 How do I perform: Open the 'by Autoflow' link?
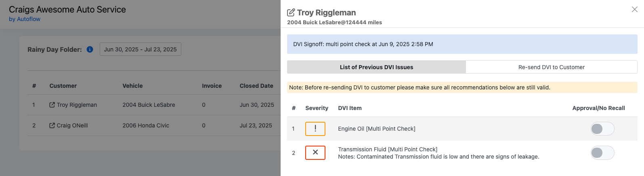tap(25, 19)
